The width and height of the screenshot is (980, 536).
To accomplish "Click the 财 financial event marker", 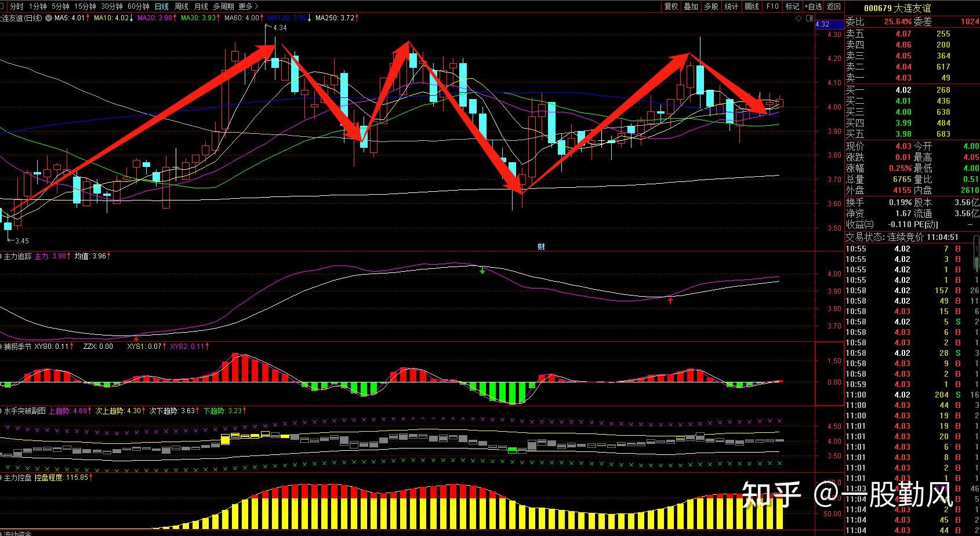I will [541, 246].
